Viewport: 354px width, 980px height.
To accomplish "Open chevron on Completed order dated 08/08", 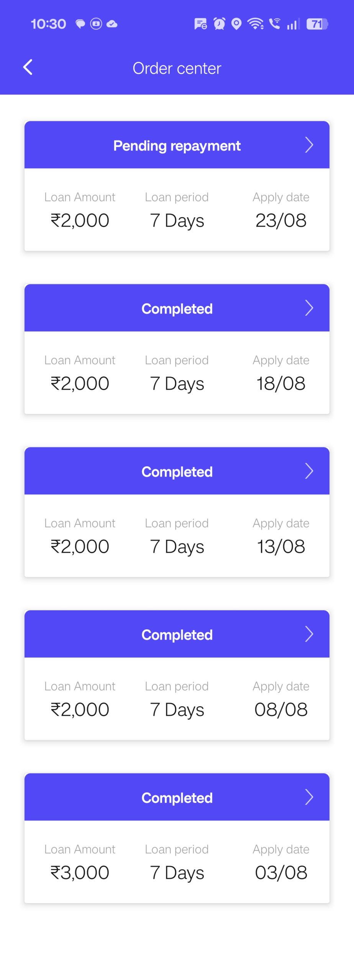I will tap(309, 634).
